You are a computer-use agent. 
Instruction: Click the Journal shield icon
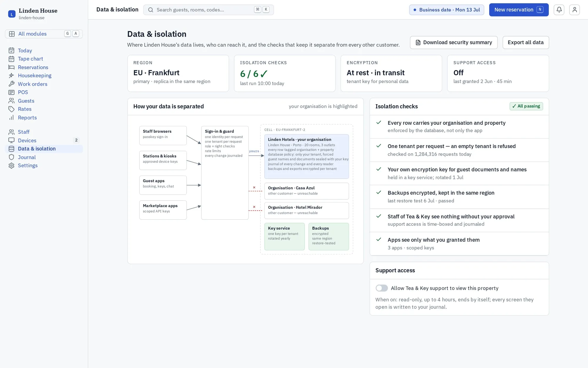point(11,157)
